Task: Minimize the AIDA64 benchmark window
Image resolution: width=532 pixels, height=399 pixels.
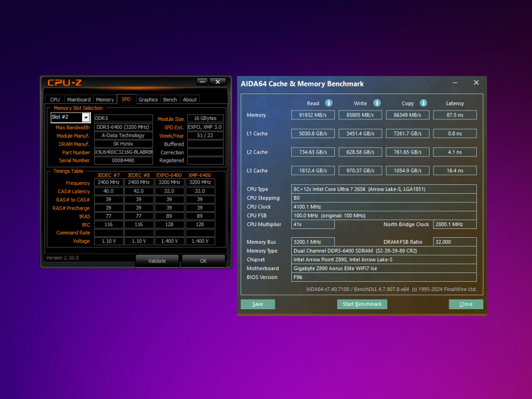Action: pyautogui.click(x=455, y=83)
